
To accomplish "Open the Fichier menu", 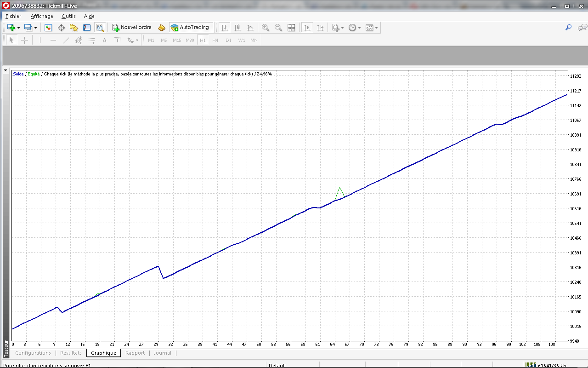I will click(13, 16).
